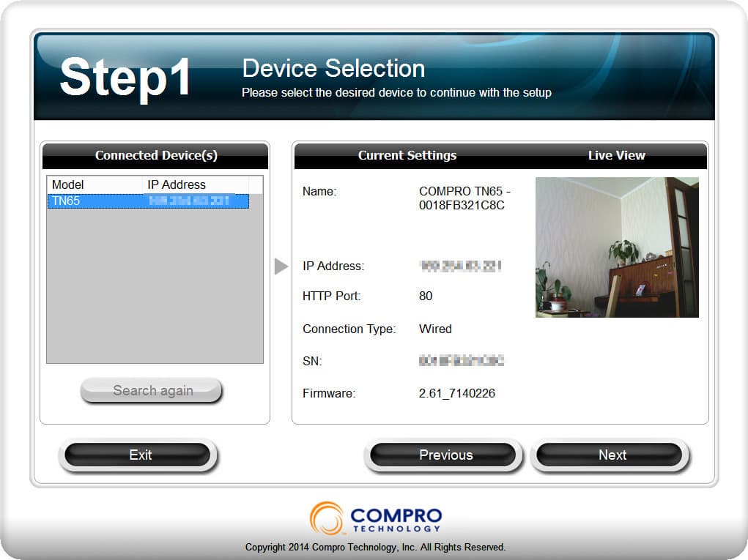The image size is (748, 560).
Task: Click the HTTP Port: label
Action: tap(332, 296)
